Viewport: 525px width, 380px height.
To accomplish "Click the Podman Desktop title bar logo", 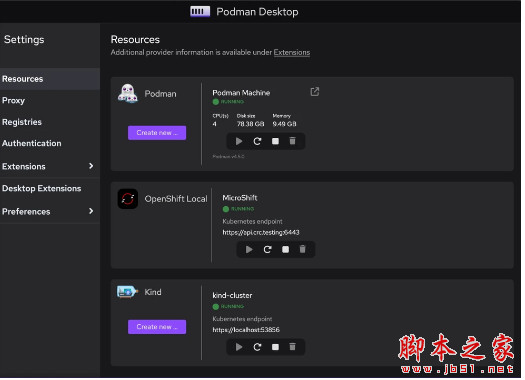I will (x=201, y=12).
